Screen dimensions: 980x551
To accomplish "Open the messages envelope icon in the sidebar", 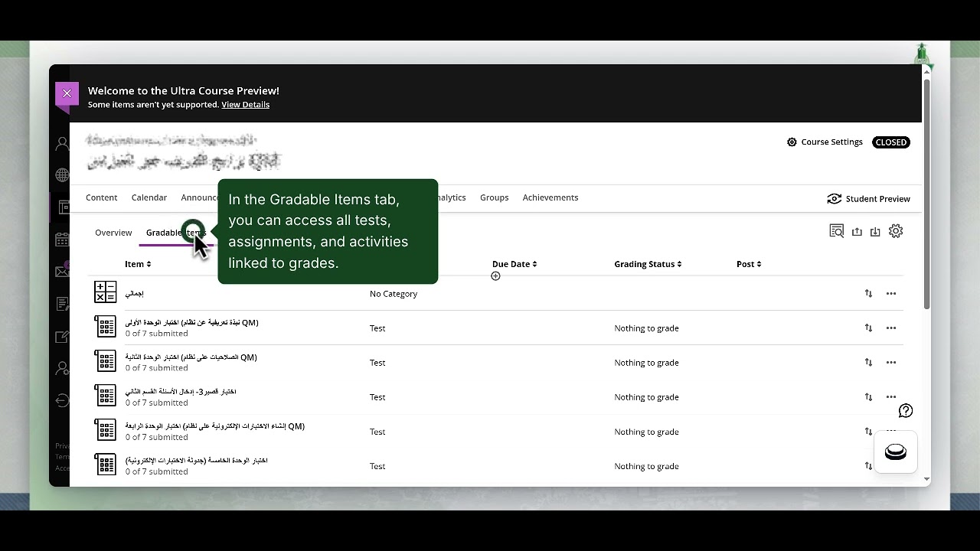I will pyautogui.click(x=62, y=272).
